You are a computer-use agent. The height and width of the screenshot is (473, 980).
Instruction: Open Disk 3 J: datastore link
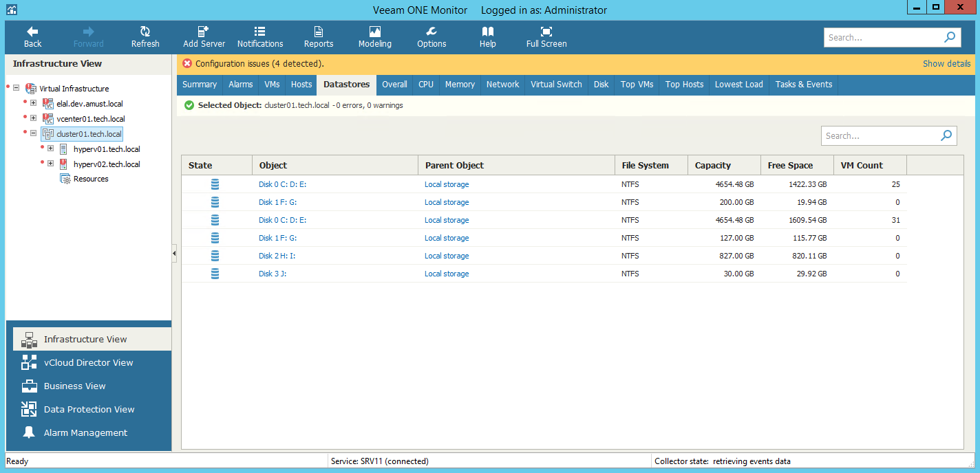[273, 274]
